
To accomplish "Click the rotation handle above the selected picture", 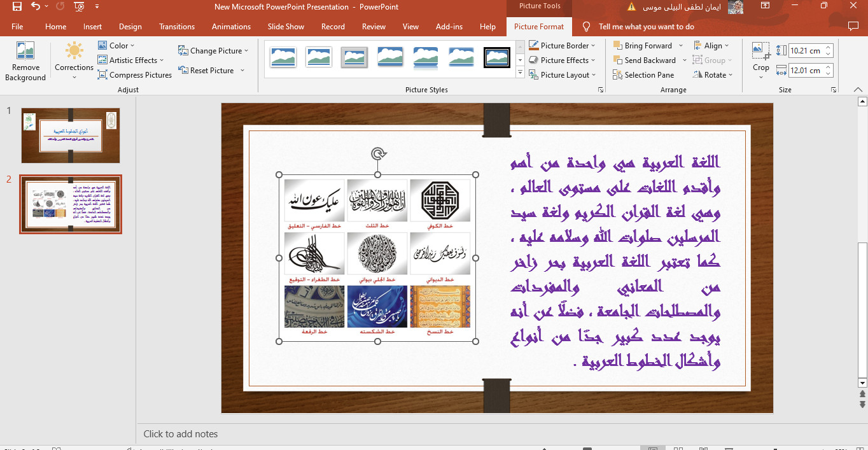I will pos(378,153).
